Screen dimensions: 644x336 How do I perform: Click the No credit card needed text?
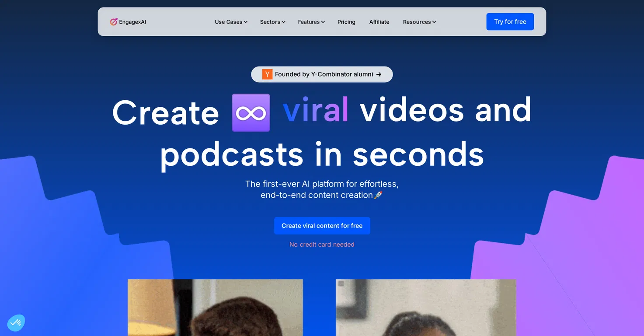coord(322,245)
